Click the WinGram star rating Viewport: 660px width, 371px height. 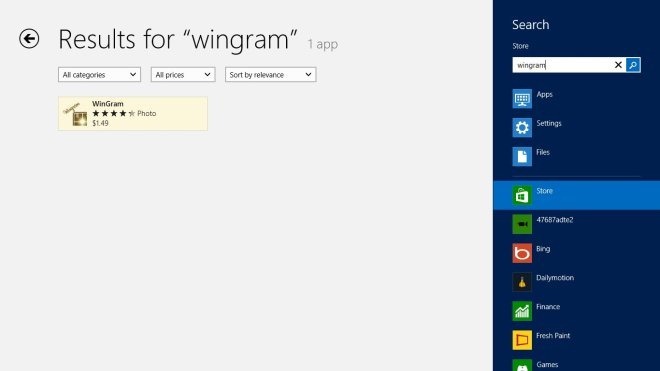pyautogui.click(x=114, y=113)
